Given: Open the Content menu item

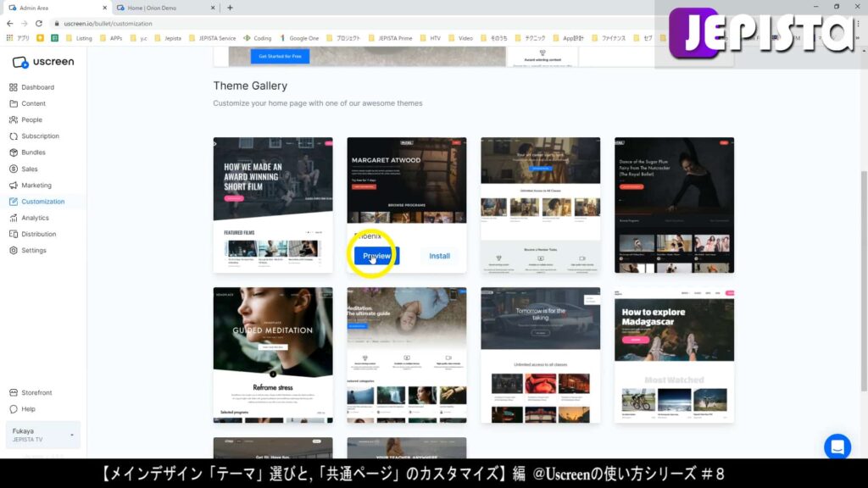Looking at the screenshot, I should [33, 103].
